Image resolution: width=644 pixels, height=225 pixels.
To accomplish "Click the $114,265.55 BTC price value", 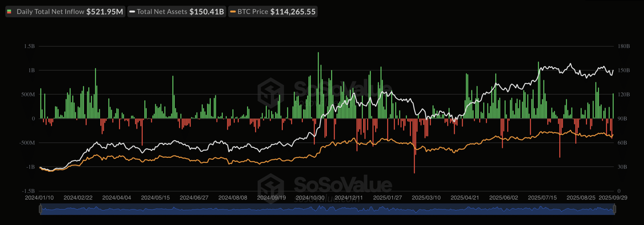I will [x=293, y=12].
